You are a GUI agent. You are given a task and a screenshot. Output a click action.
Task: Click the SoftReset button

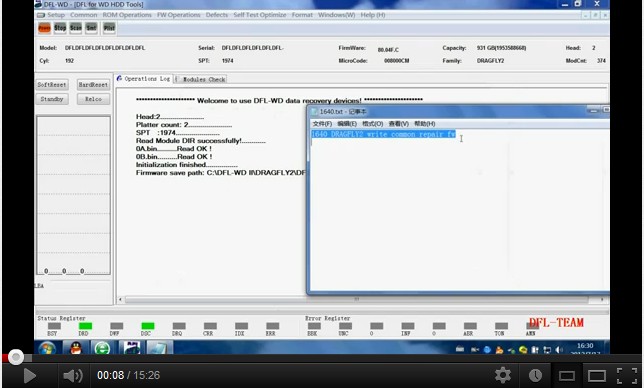pyautogui.click(x=52, y=85)
